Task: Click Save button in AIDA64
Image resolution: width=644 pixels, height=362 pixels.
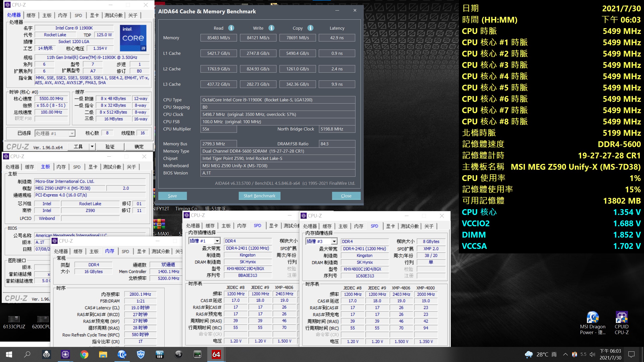Action: [x=172, y=196]
